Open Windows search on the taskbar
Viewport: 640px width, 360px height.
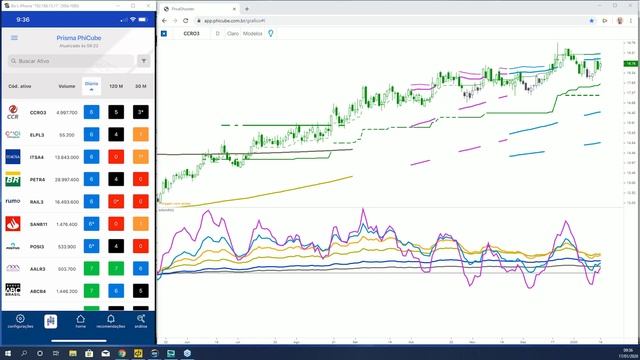pos(24,353)
